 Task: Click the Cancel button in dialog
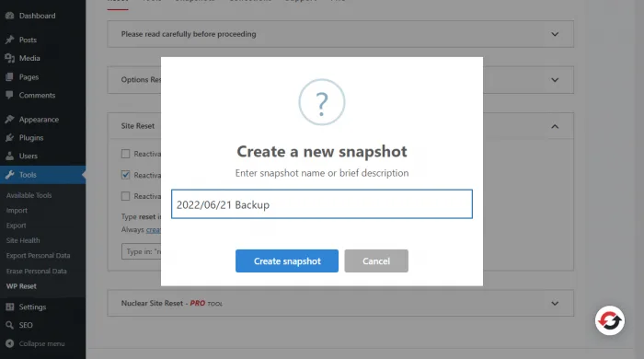click(376, 261)
